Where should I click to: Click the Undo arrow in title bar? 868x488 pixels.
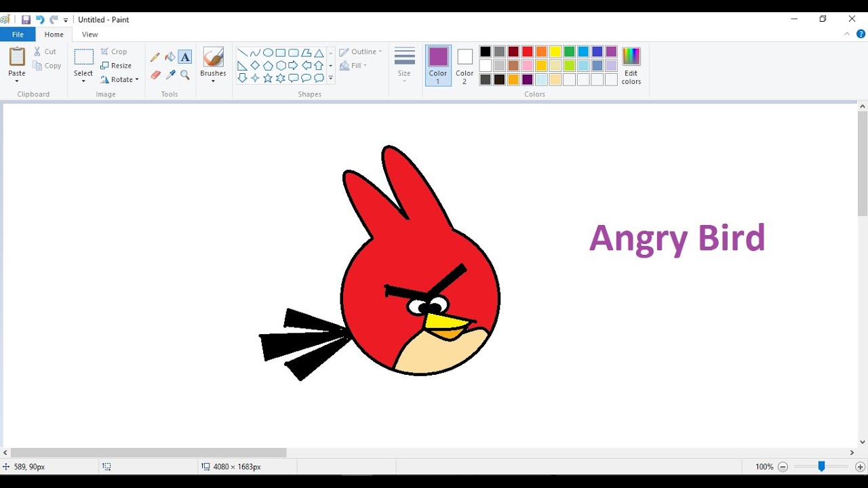click(x=40, y=20)
